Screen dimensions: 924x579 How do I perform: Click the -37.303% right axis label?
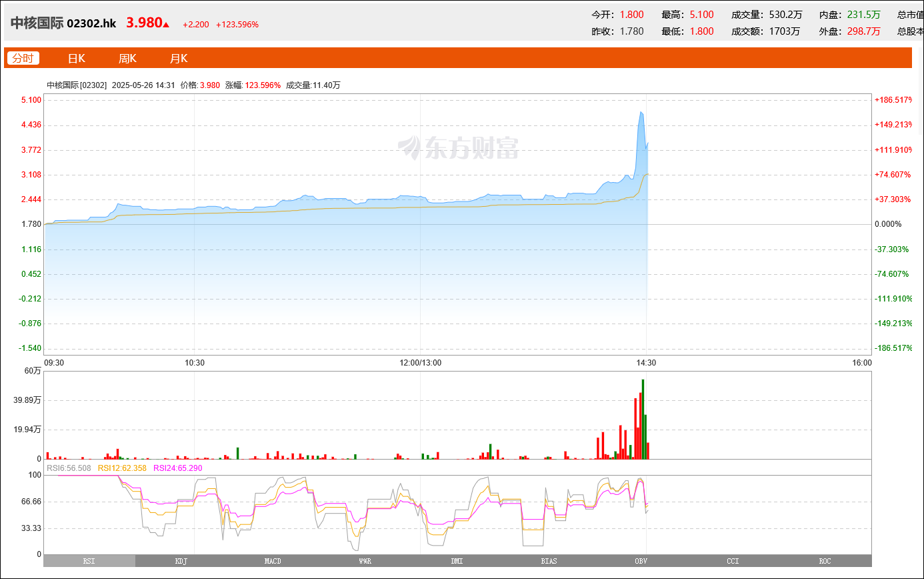click(x=892, y=249)
